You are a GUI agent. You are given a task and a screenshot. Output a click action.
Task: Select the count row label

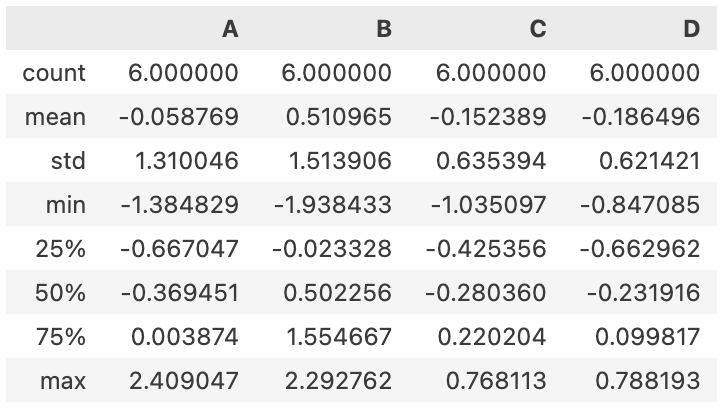click(x=54, y=73)
